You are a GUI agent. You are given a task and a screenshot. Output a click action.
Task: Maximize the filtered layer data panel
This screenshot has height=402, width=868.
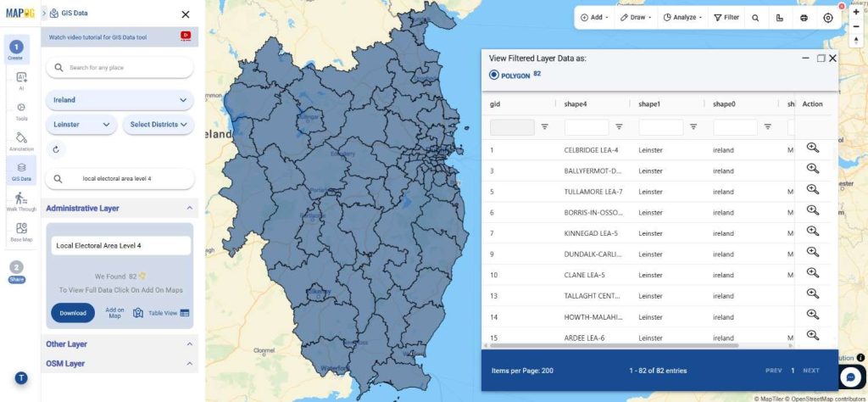coord(821,59)
